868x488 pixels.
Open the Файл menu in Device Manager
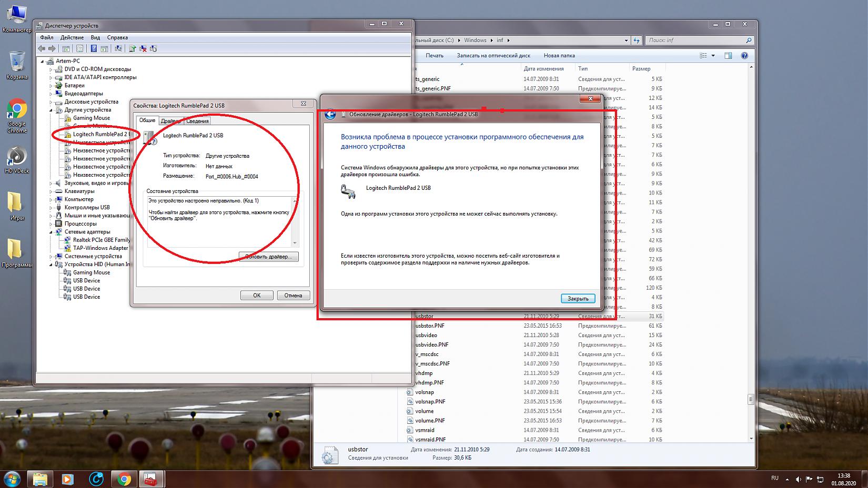47,37
